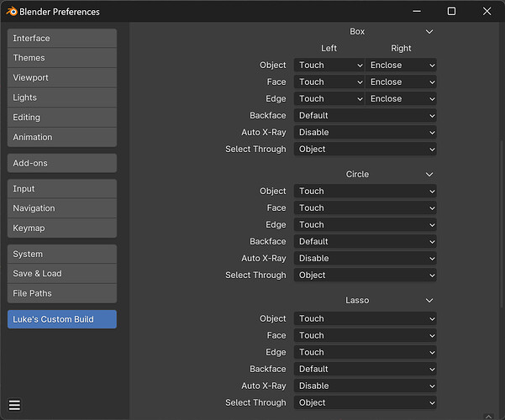
Task: Change Box Auto X-Ray dropdown
Action: point(366,132)
